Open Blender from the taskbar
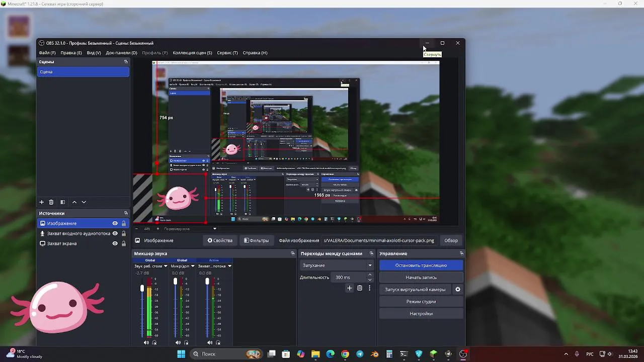This screenshot has height=362, width=644. [x=374, y=354]
